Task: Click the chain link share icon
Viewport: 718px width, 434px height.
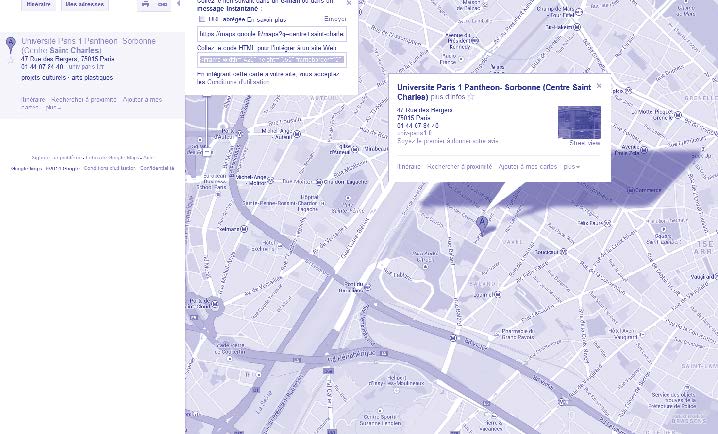Action: (162, 4)
